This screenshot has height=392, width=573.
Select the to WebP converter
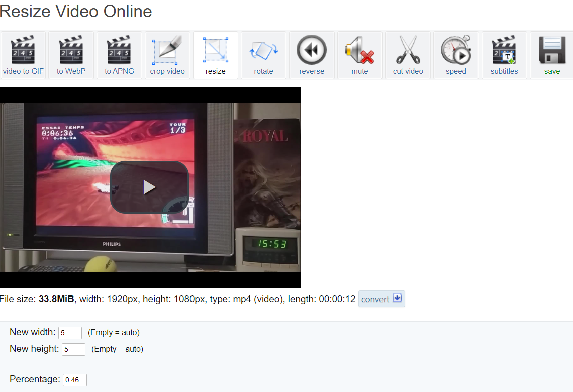pos(71,55)
